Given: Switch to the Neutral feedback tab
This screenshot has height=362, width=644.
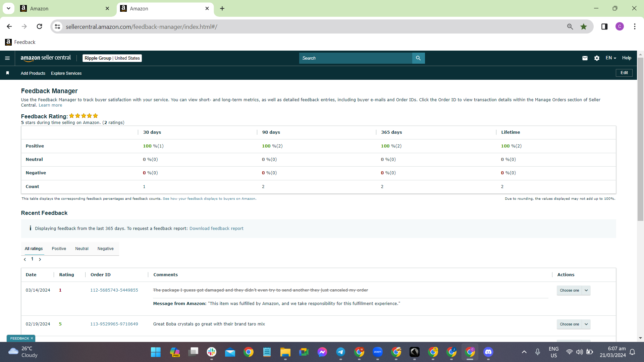Looking at the screenshot, I should click(82, 249).
